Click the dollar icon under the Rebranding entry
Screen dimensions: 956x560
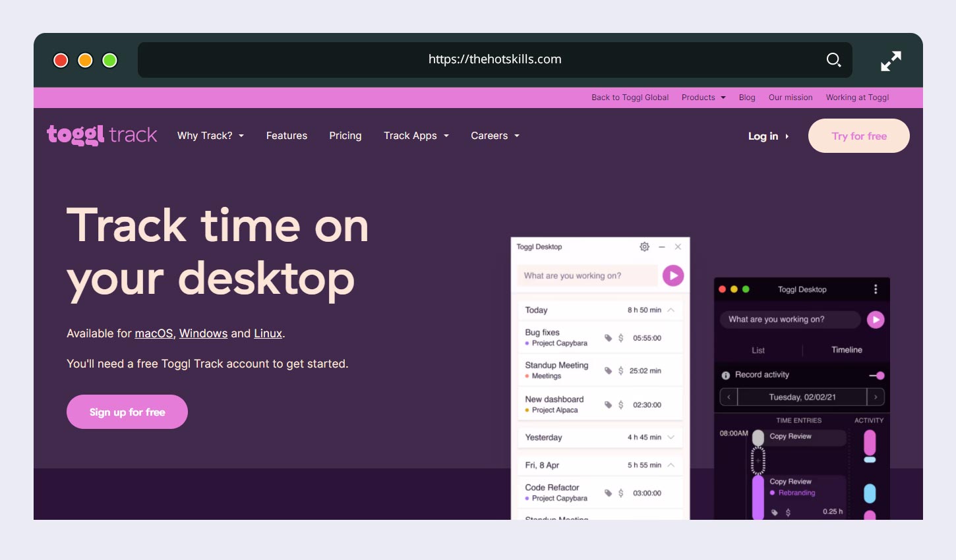point(788,512)
